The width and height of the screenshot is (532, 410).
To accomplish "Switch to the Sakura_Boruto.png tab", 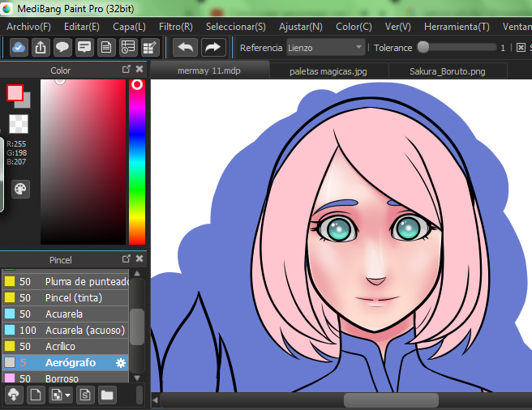I will 448,71.
